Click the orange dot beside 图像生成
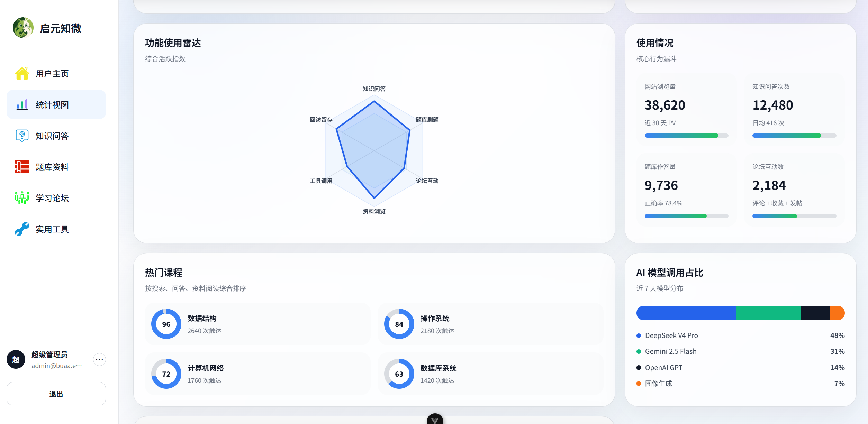 pos(639,384)
